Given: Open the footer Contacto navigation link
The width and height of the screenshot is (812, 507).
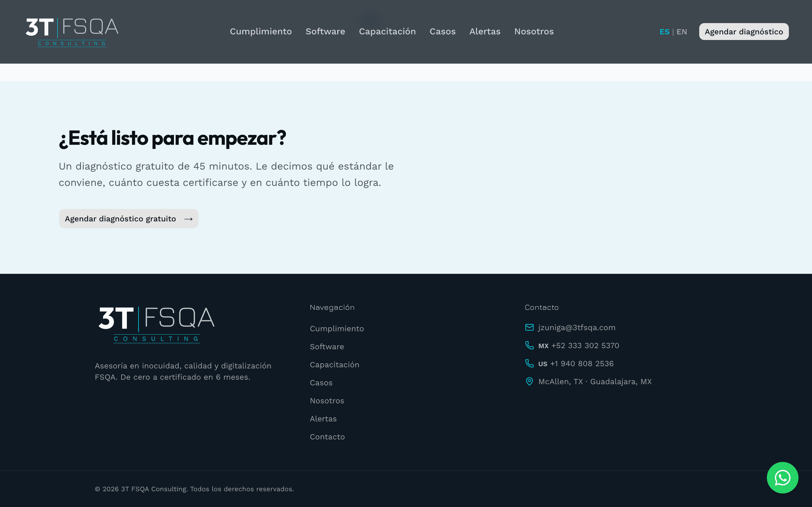Looking at the screenshot, I should click(x=327, y=437).
